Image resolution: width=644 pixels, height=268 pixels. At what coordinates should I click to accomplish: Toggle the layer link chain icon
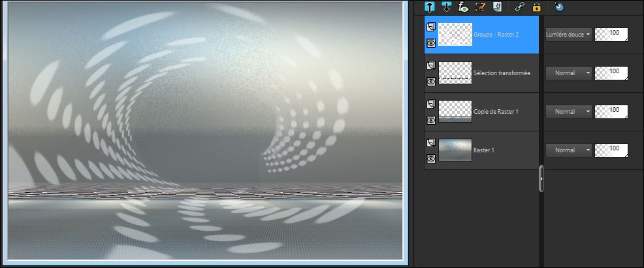(x=519, y=7)
